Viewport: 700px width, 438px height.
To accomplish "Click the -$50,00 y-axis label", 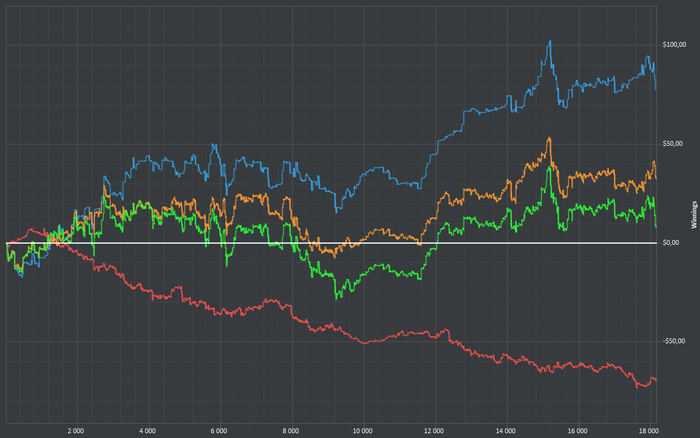I will coord(674,341).
